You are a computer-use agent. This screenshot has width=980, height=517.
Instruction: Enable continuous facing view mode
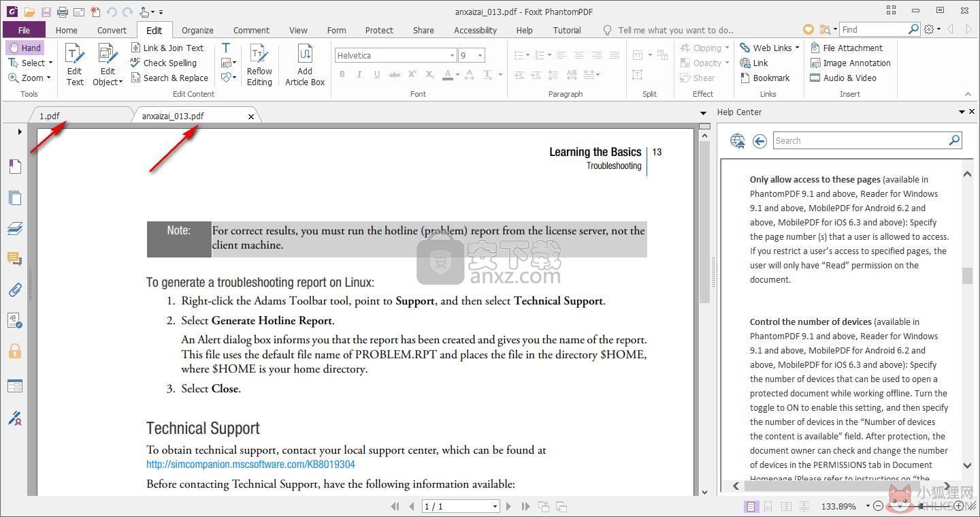(804, 506)
